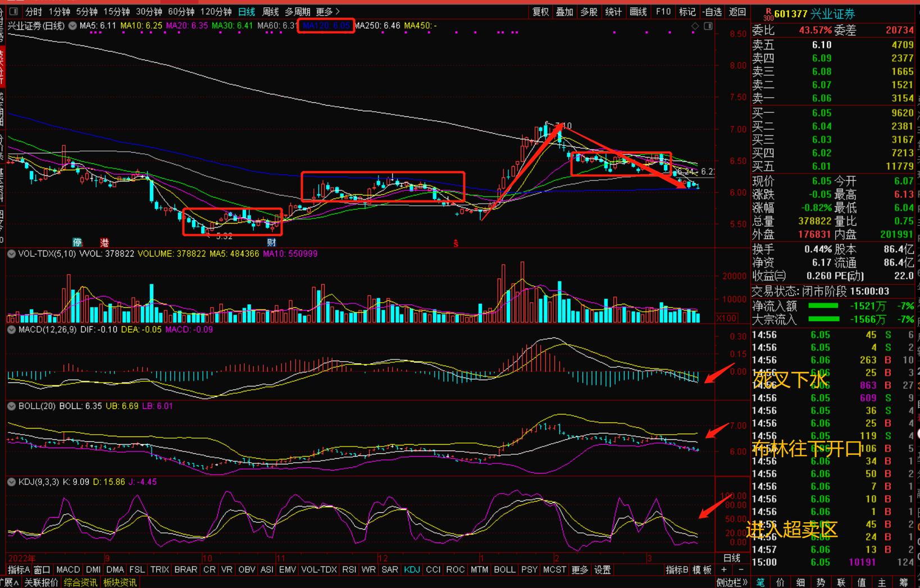Expand the 兴业证券(日线) main chart dropdown
920x588 pixels.
[72, 26]
